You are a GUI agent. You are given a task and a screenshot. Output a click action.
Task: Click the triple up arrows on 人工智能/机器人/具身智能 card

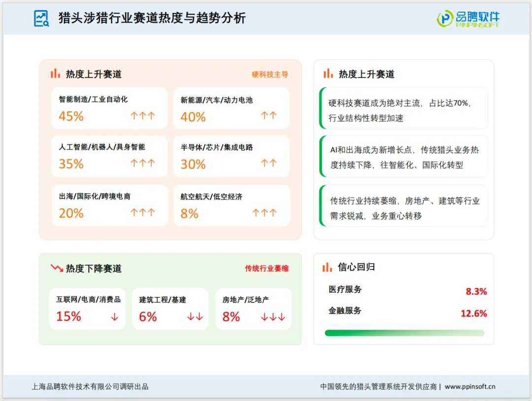(x=143, y=163)
